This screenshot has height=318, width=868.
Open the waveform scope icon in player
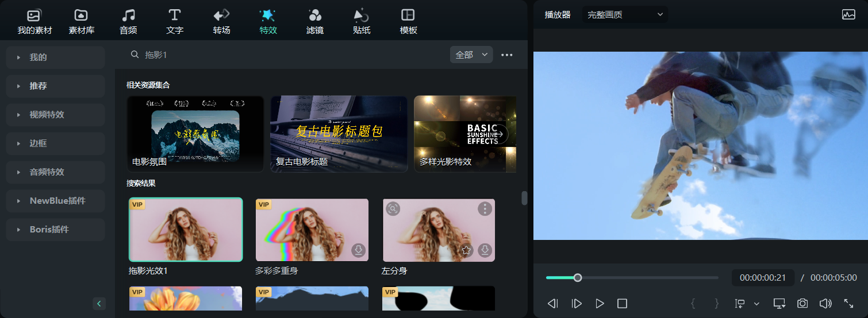848,15
